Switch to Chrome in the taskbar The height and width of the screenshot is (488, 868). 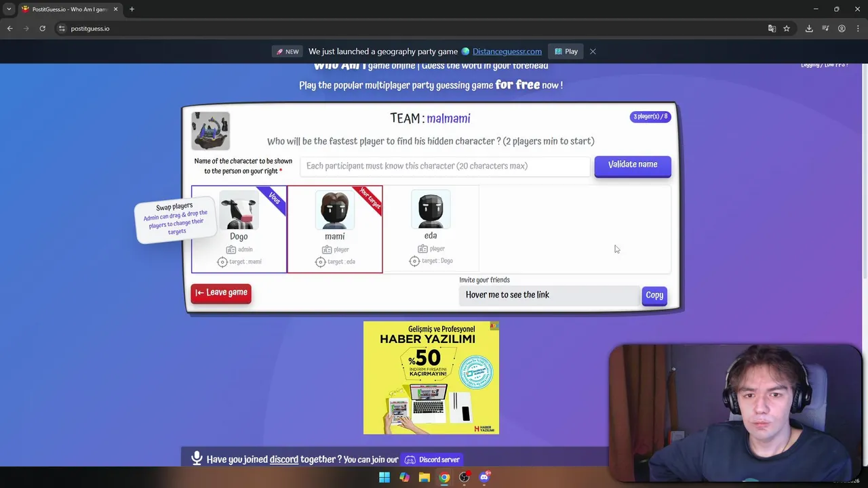pos(444,477)
